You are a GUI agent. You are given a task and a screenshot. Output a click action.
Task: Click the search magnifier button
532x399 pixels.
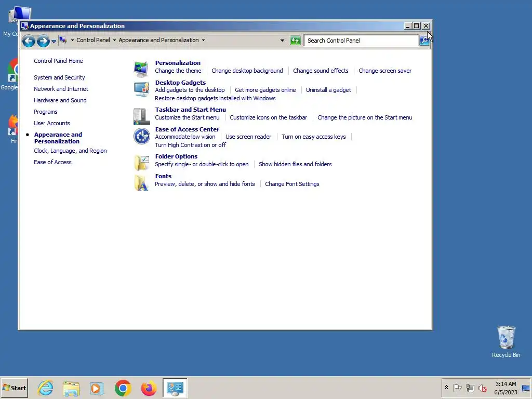424,41
